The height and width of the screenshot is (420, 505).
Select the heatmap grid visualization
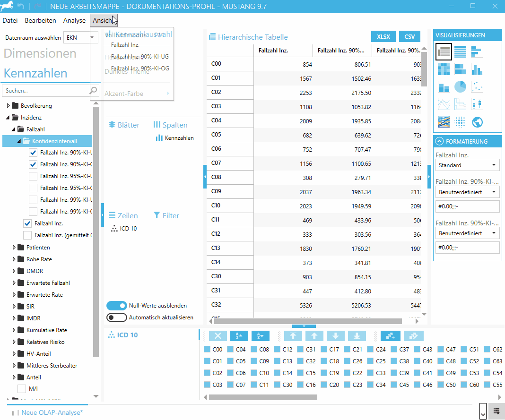pos(443,69)
